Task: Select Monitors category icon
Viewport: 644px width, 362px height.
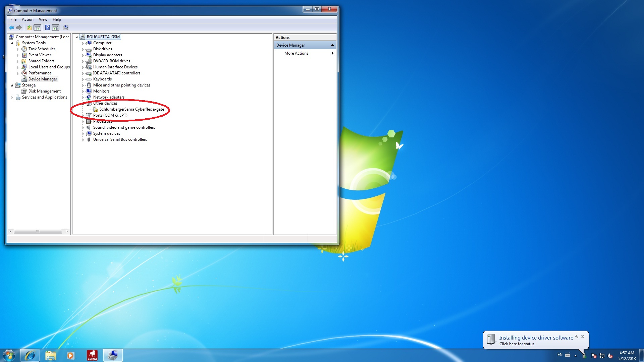Action: 89,91
